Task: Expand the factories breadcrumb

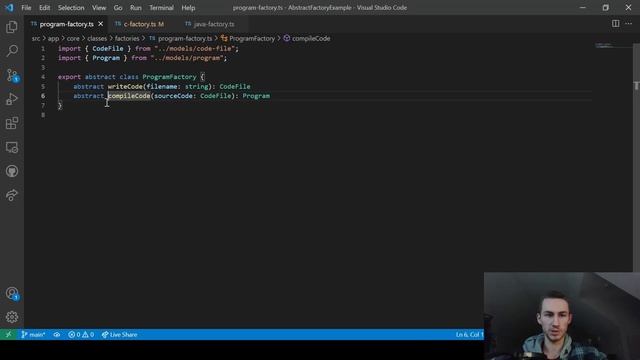Action: click(127, 38)
